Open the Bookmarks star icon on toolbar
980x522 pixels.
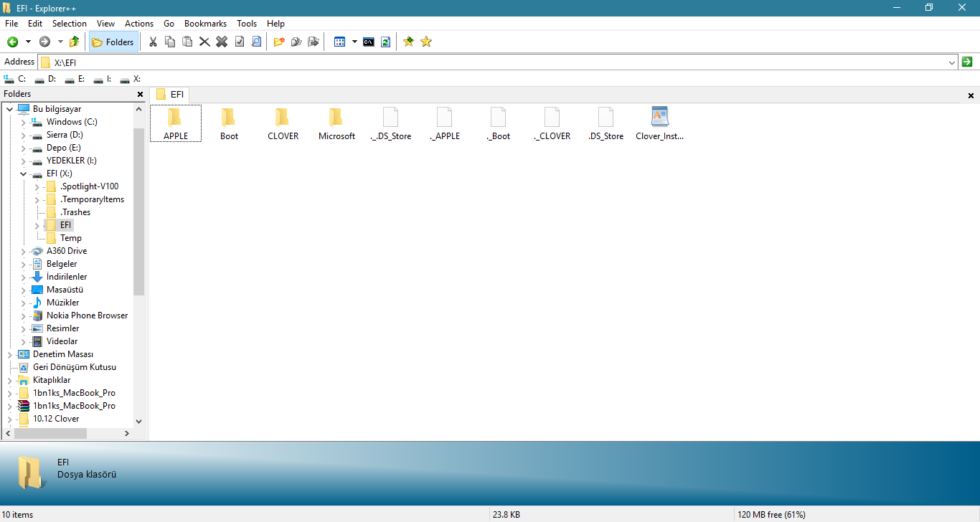click(x=425, y=42)
